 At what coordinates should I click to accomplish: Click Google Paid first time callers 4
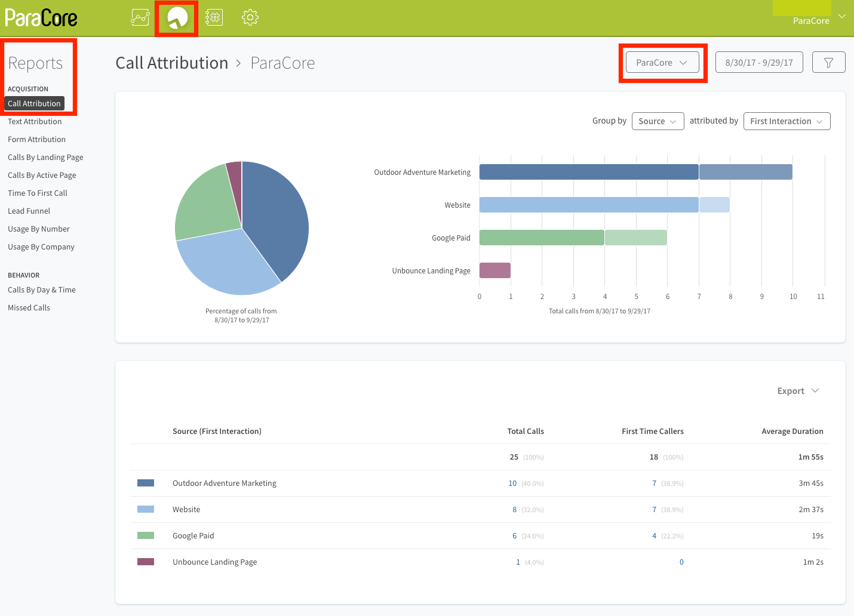tap(654, 536)
